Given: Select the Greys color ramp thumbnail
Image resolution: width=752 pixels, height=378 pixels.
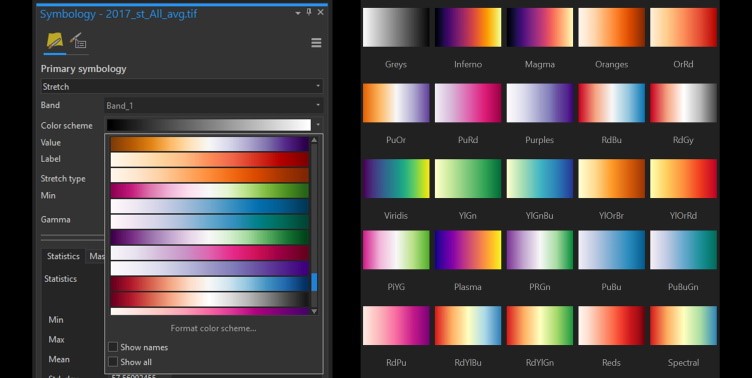Looking at the screenshot, I should click(x=396, y=27).
